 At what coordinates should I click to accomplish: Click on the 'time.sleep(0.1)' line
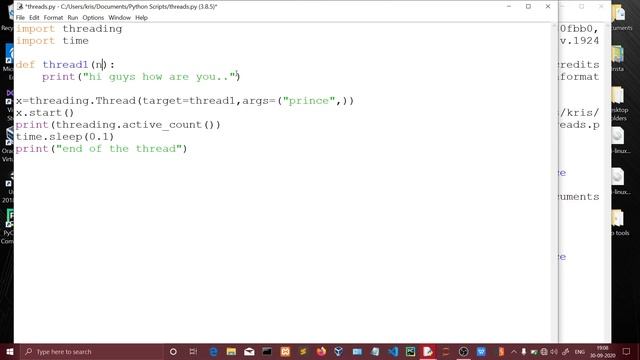tap(65, 137)
